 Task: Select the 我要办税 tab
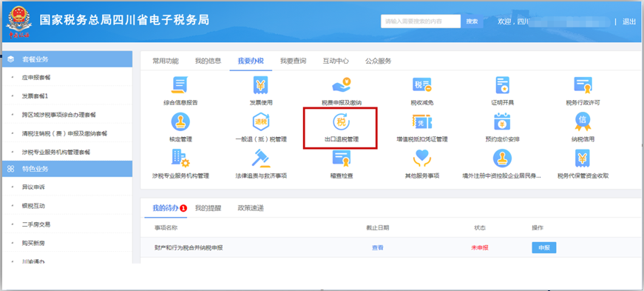pos(251,61)
